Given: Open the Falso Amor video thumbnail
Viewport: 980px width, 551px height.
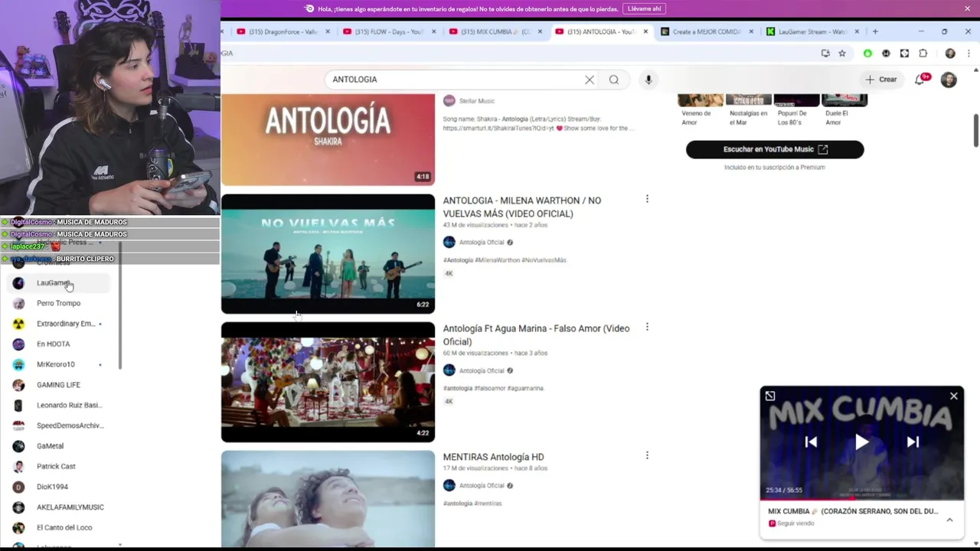Looking at the screenshot, I should (328, 382).
